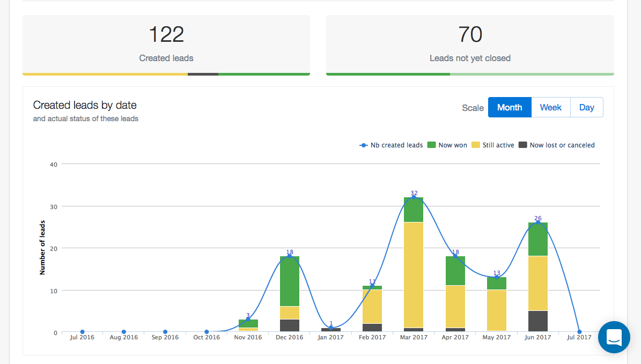
Task: Click yellow segment of Created leads progress bar
Action: coord(105,74)
